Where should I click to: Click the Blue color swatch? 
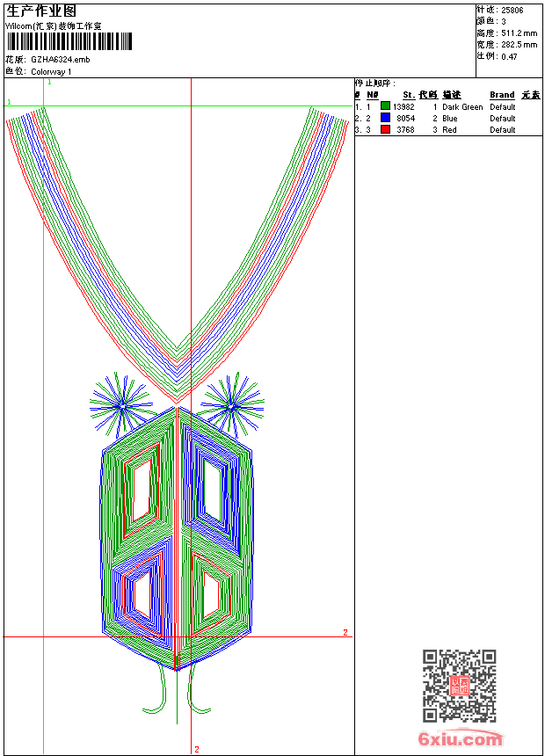click(385, 118)
